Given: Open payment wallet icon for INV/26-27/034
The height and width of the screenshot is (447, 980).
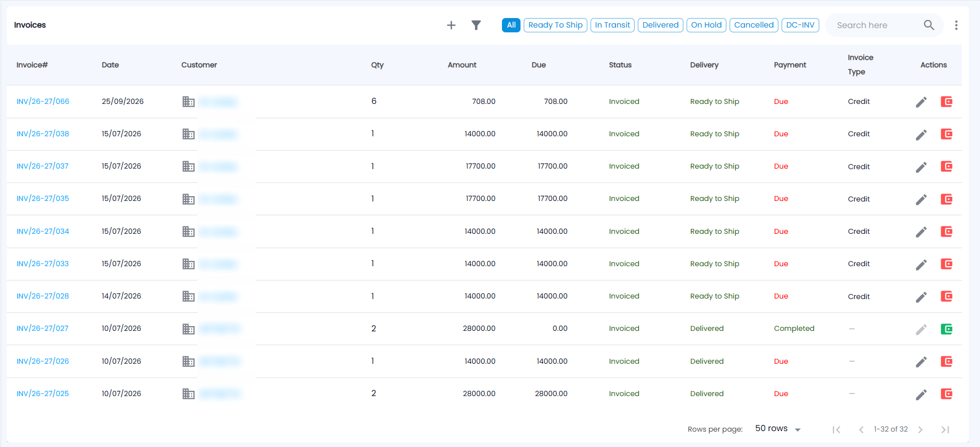Looking at the screenshot, I should [x=946, y=231].
